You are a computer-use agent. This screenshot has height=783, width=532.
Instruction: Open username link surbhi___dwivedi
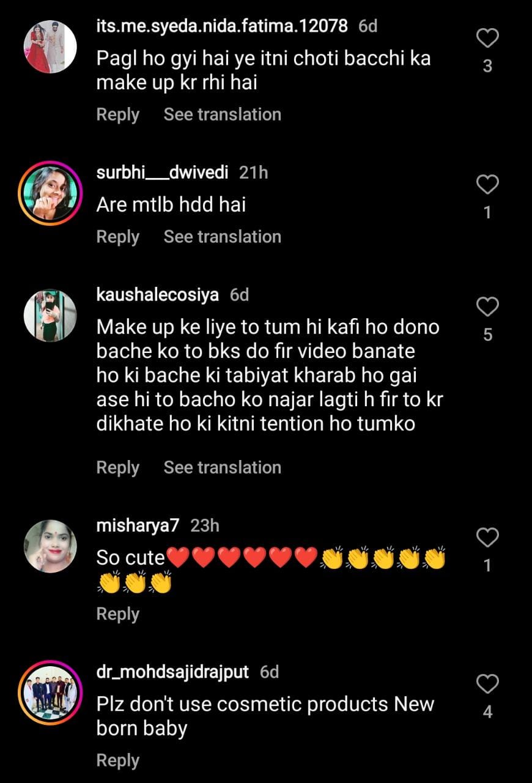[162, 173]
